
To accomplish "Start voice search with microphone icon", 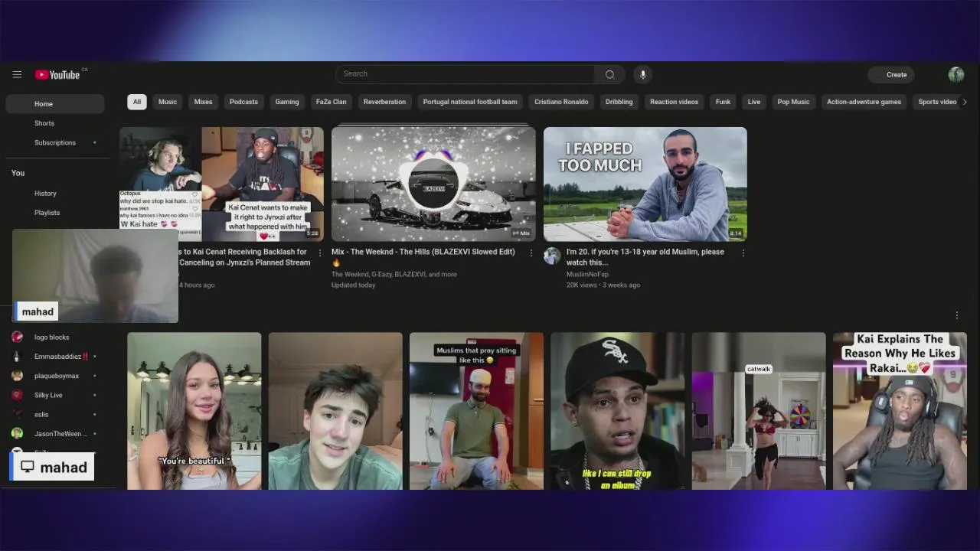I will point(643,74).
